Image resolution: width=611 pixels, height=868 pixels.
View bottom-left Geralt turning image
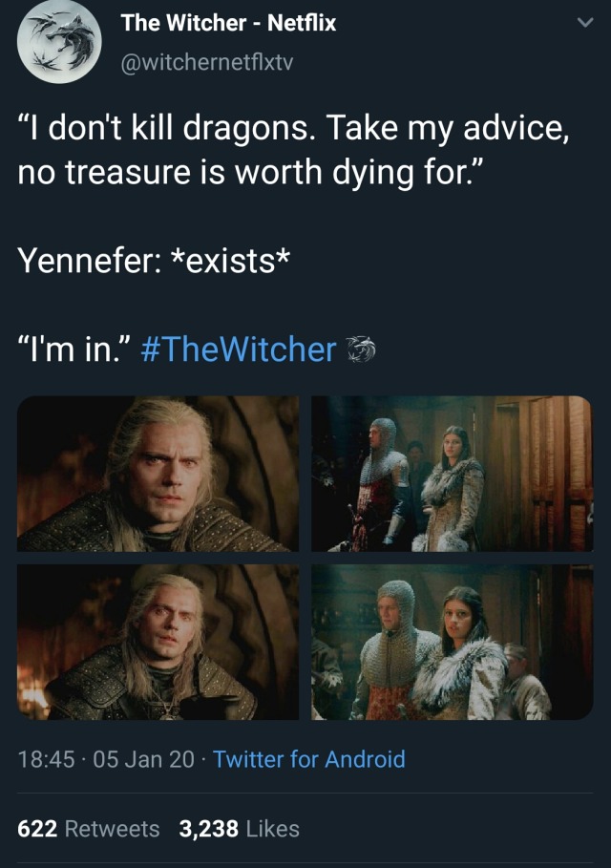tap(158, 642)
